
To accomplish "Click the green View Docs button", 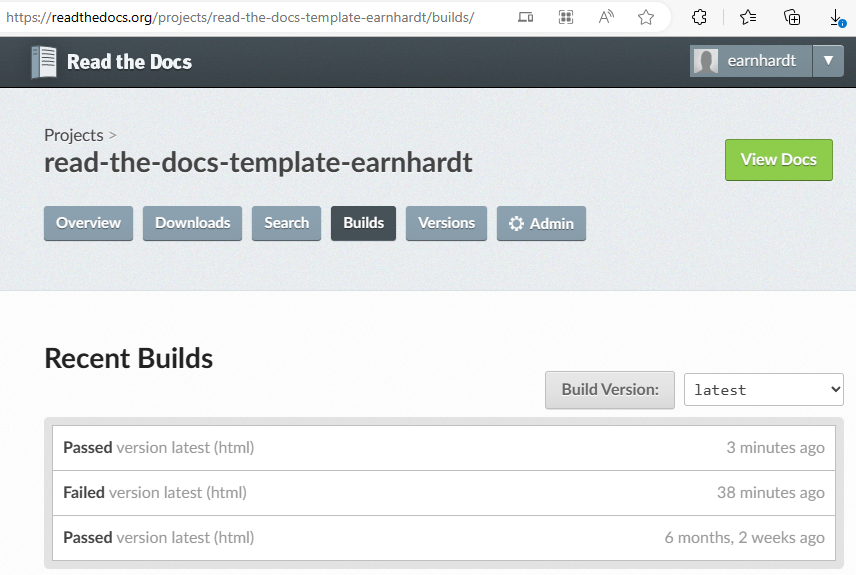I will point(778,159).
